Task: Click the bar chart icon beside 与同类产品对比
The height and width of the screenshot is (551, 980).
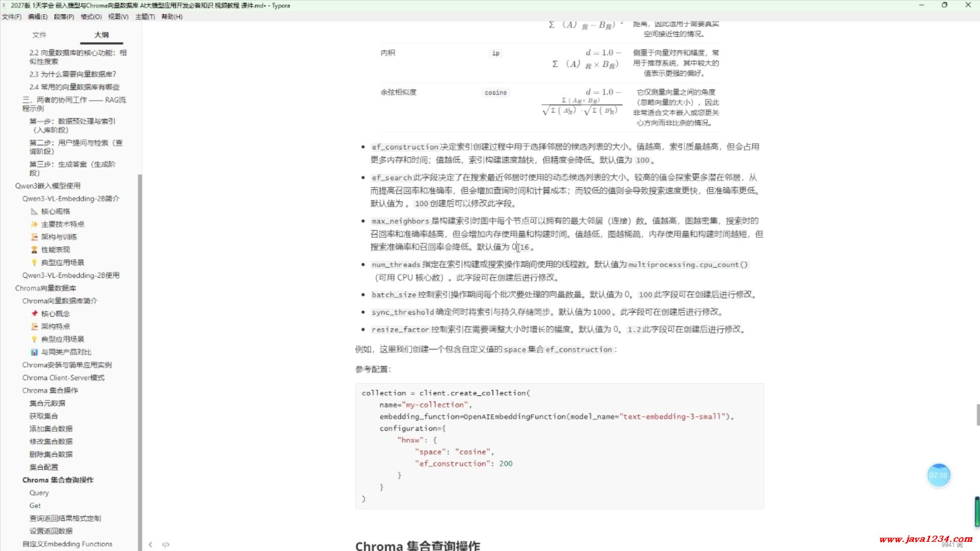Action: pos(34,352)
